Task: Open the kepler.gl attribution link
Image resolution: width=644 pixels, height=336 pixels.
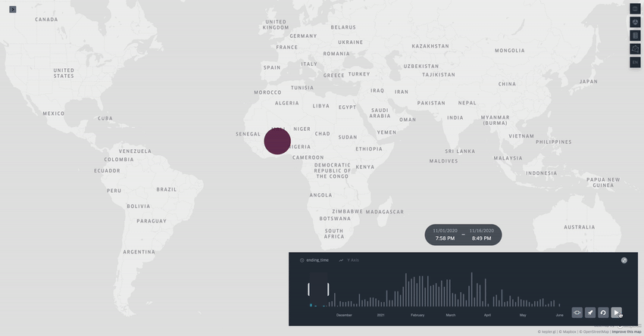Action: tap(547, 331)
